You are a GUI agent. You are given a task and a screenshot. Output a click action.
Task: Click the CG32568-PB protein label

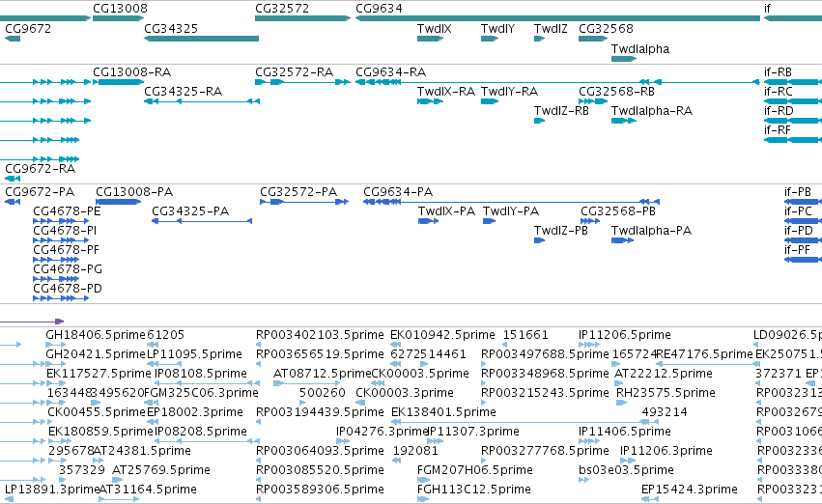[x=618, y=211]
